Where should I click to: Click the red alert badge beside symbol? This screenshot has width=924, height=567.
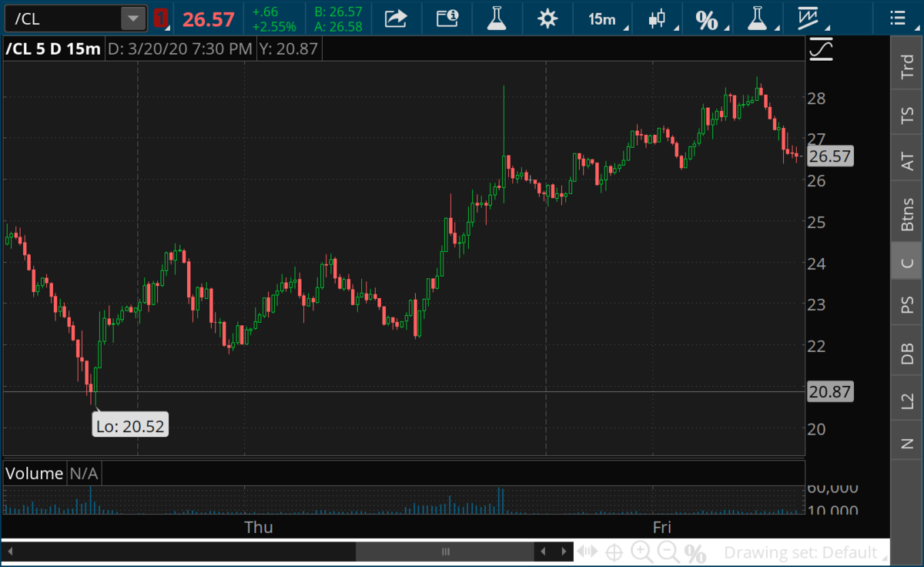[x=160, y=18]
